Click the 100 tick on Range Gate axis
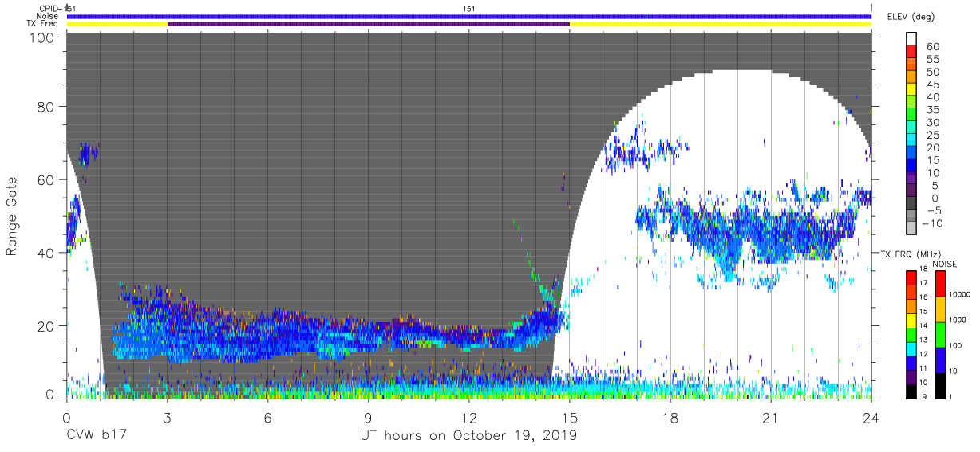Viewport: 980px width, 452px height. [x=43, y=37]
